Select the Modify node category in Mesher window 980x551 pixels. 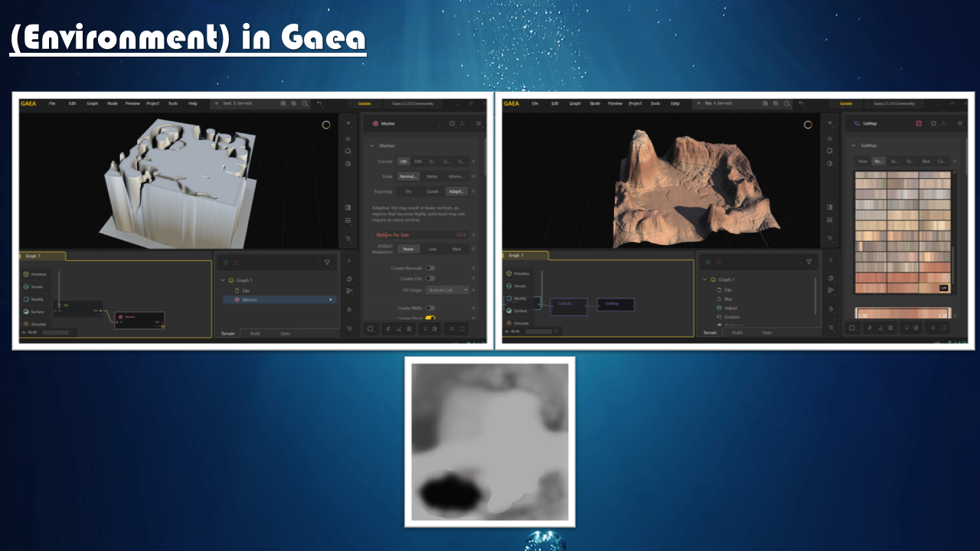[x=35, y=299]
